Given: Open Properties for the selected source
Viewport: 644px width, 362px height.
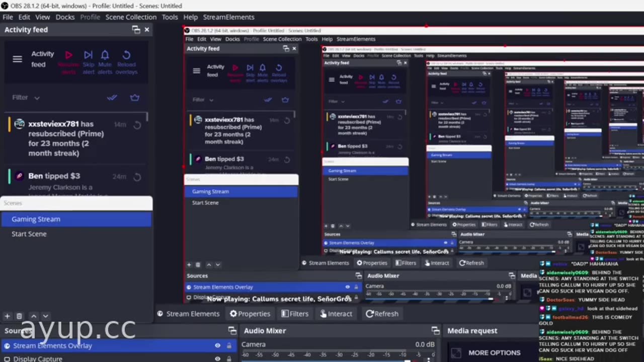Looking at the screenshot, I should pos(250,314).
